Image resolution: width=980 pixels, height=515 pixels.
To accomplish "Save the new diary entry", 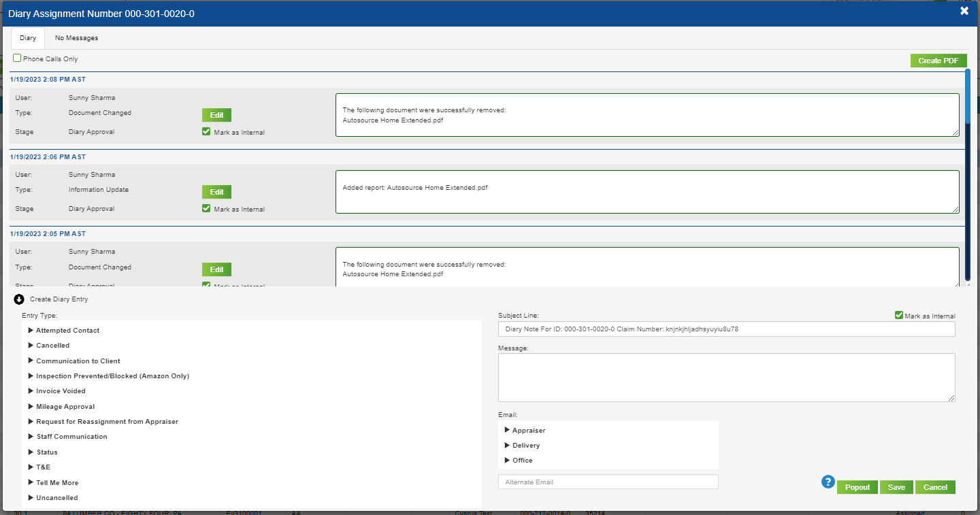I will click(x=896, y=486).
